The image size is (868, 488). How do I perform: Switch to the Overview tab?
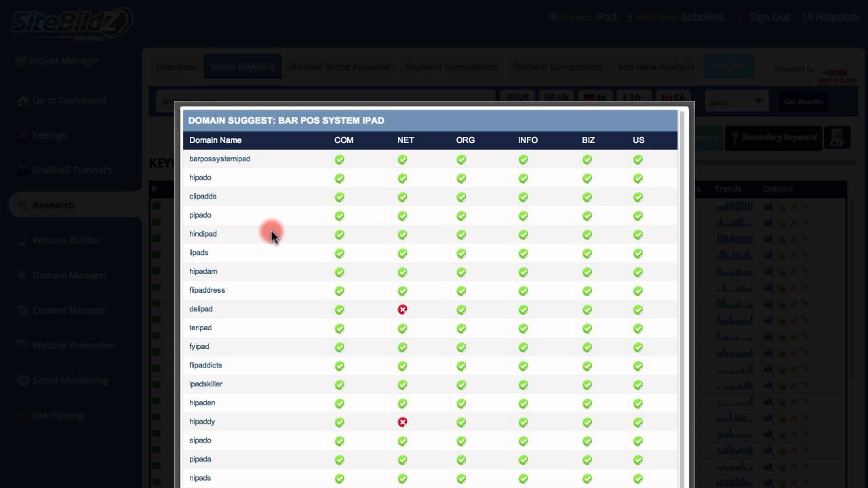[x=176, y=66]
